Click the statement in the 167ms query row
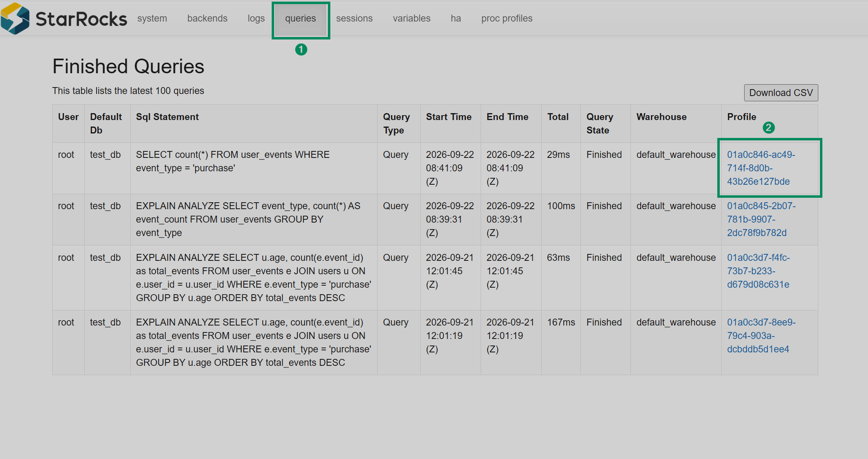The width and height of the screenshot is (868, 459). pyautogui.click(x=253, y=342)
